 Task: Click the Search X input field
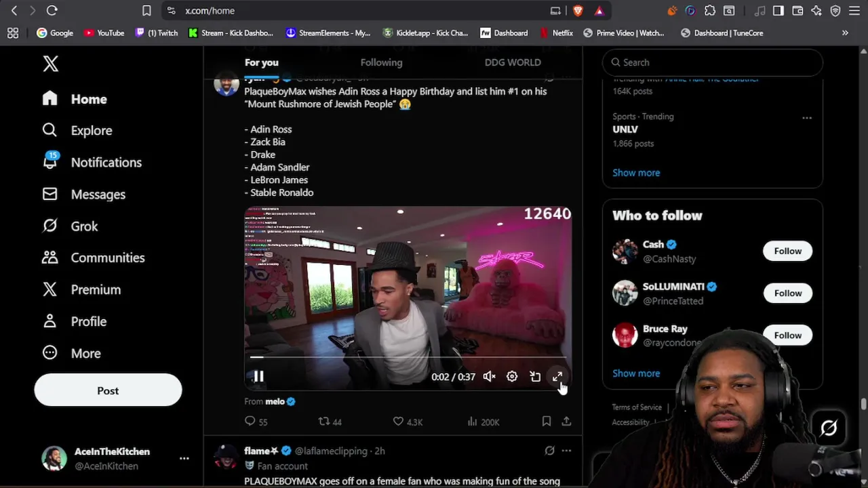click(x=712, y=62)
